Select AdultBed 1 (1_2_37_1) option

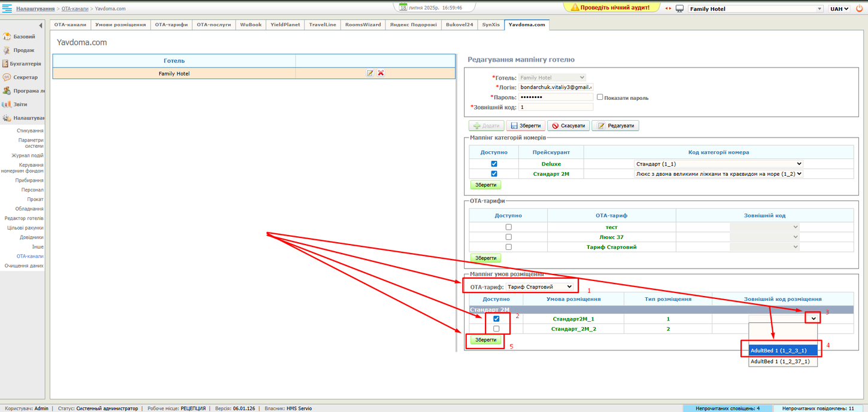(780, 361)
